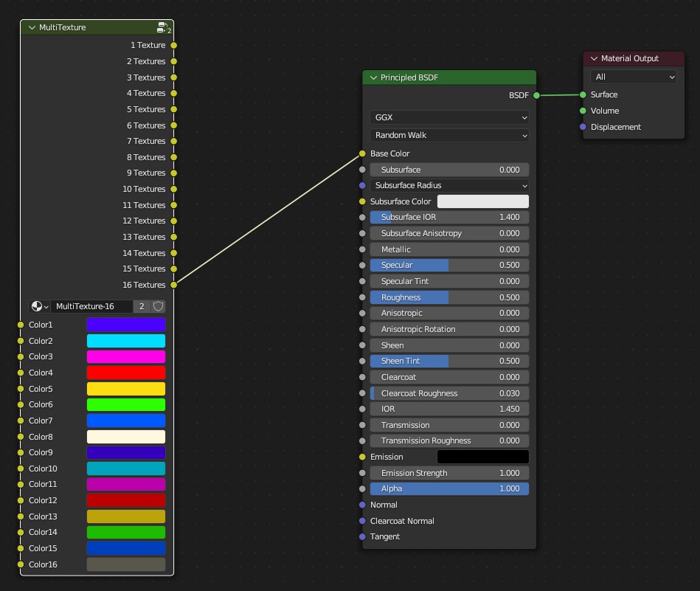
Task: Click the 16 Textures output socket
Action: click(x=174, y=285)
